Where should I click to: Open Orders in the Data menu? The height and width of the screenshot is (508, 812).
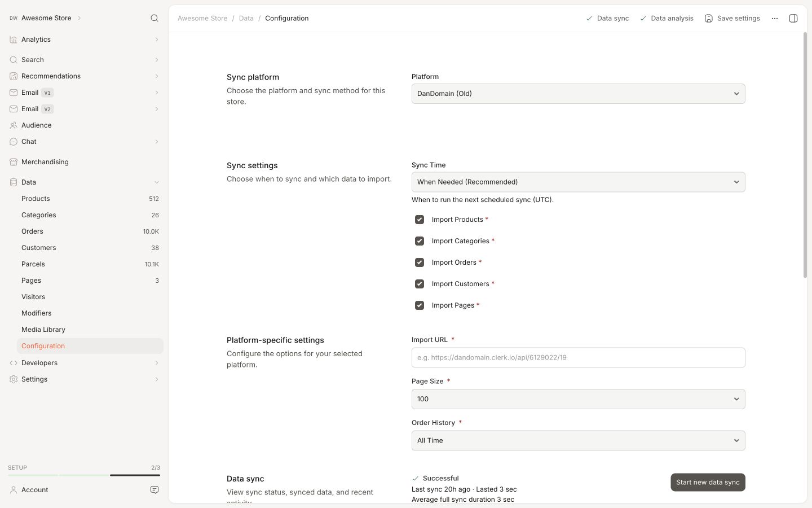[x=90, y=231]
